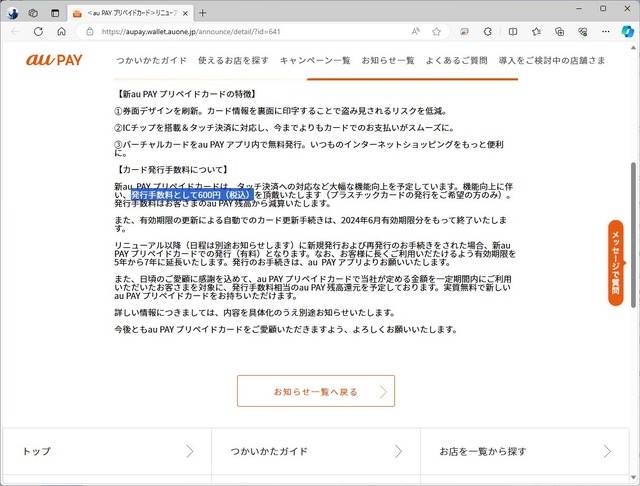Viewport: 640px width, 486px height.
Task: Open Read aloud icon in address bar
Action: pyautogui.click(x=416, y=31)
